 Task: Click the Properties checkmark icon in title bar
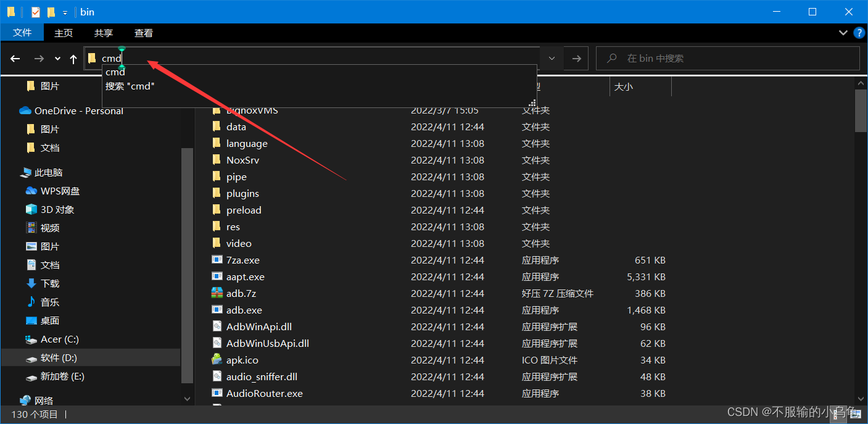36,12
